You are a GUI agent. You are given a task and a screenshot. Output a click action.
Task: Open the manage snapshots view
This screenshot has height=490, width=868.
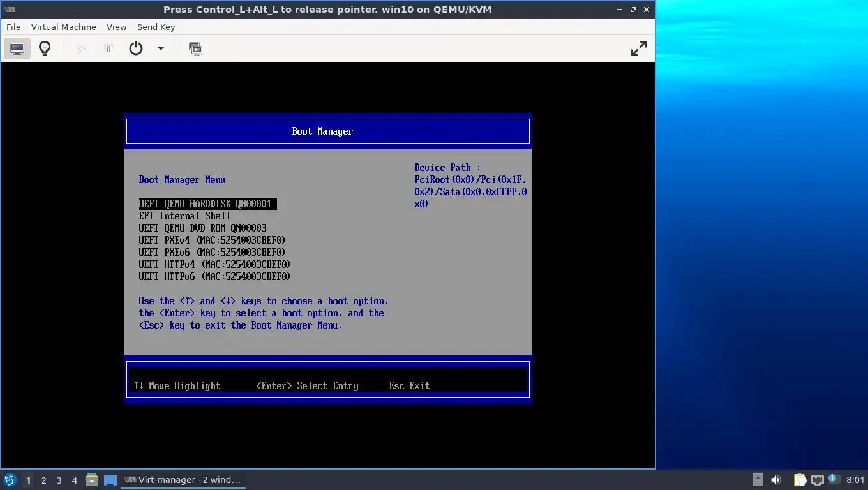pos(196,48)
